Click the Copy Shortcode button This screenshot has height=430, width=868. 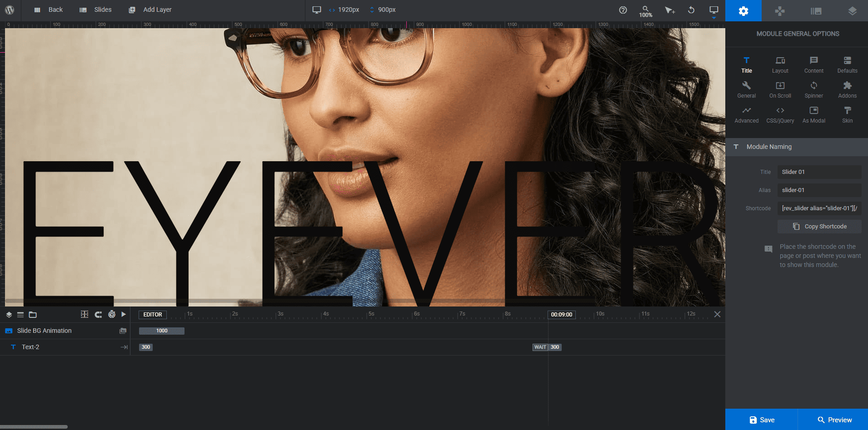819,227
